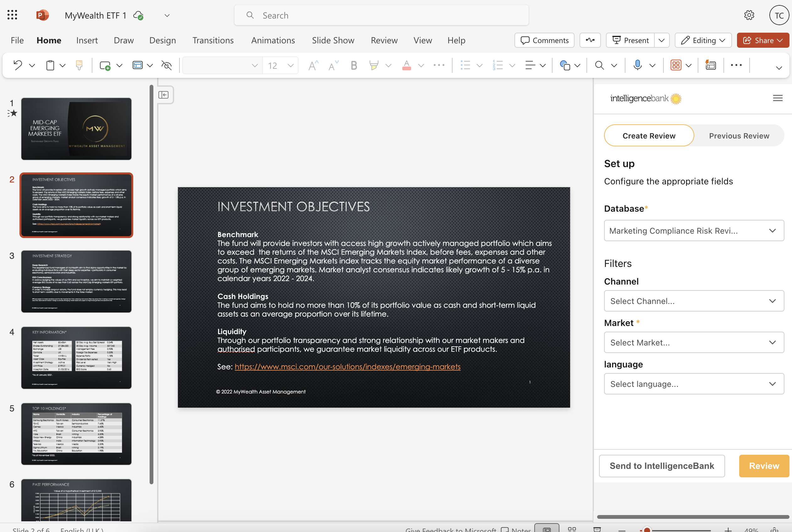Viewport: 792px width, 532px height.
Task: Switch to Previous Review toggle
Action: [739, 136]
